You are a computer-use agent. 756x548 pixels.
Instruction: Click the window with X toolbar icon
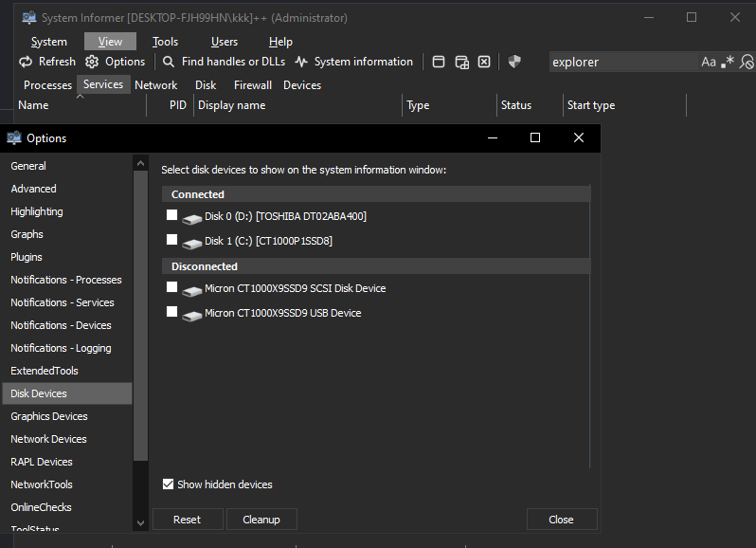[x=484, y=62]
